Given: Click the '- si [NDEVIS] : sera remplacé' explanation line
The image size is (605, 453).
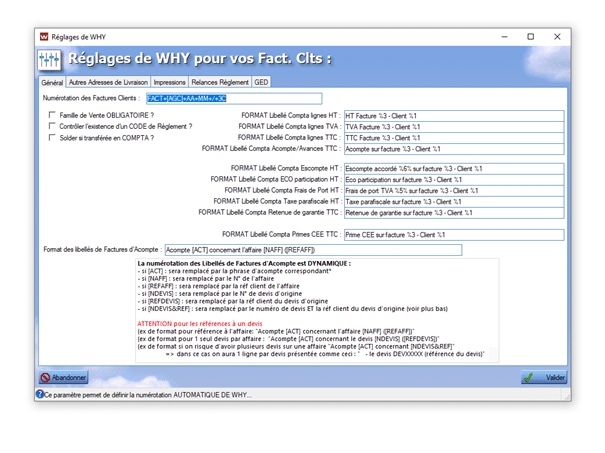Looking at the screenshot, I should coord(220,294).
